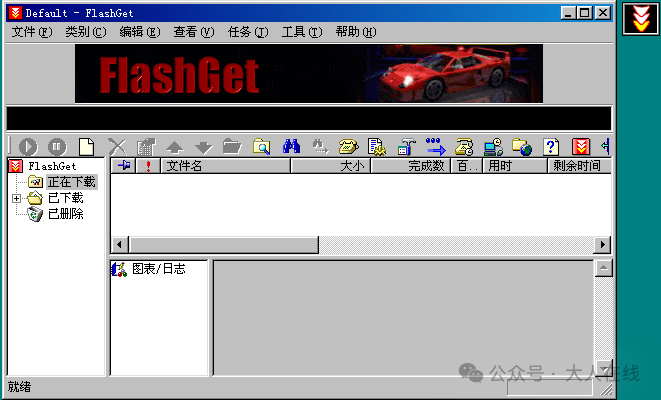Viewport: 661px width, 400px height.
Task: Click the blue pin status column header
Action: [123, 165]
